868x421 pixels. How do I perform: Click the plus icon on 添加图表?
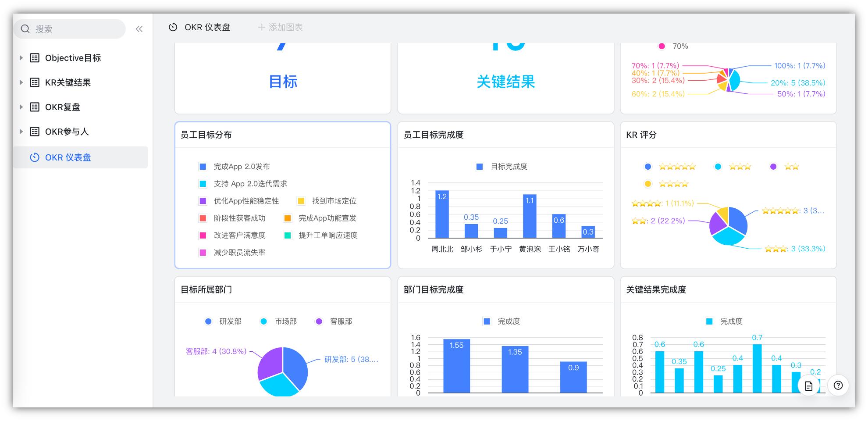[x=261, y=27]
